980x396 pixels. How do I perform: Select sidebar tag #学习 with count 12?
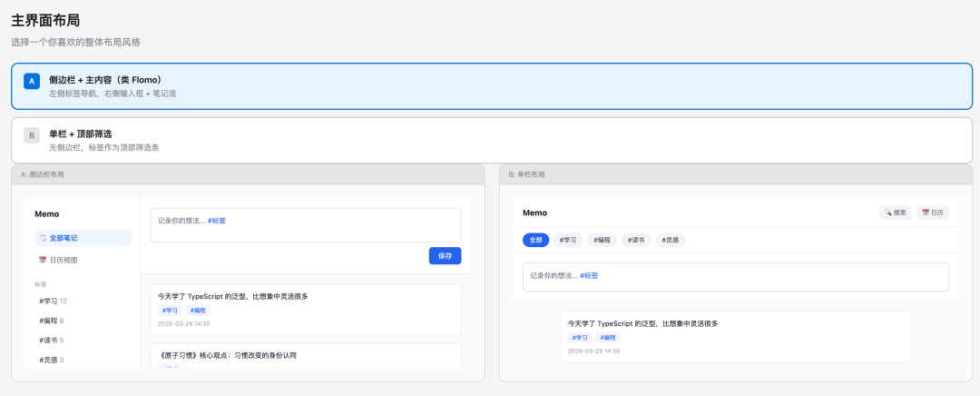[x=53, y=301]
